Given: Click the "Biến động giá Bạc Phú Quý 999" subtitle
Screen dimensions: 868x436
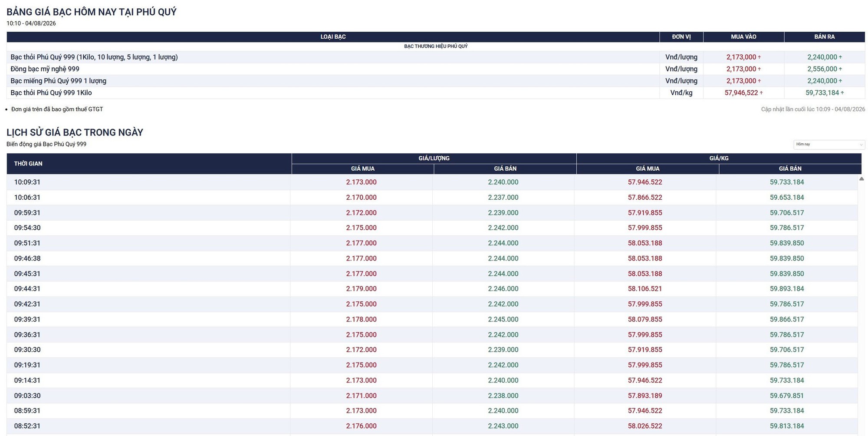Looking at the screenshot, I should click(x=46, y=144).
